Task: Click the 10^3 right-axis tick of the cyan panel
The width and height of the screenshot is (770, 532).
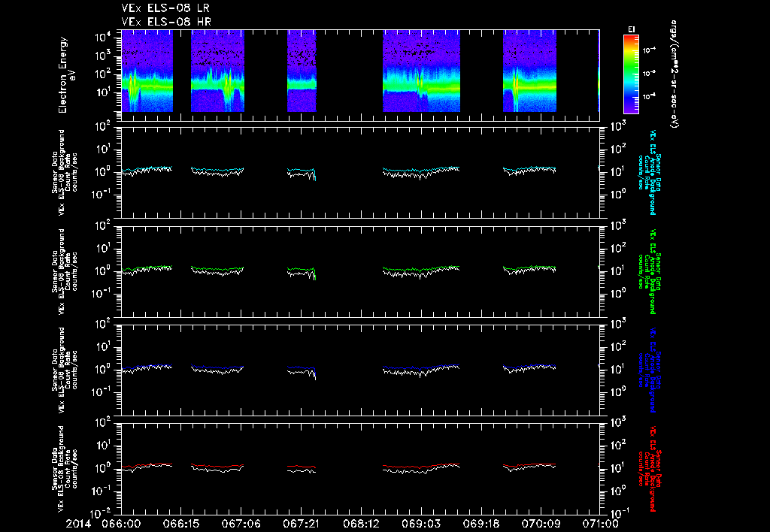Action: [x=618, y=127]
